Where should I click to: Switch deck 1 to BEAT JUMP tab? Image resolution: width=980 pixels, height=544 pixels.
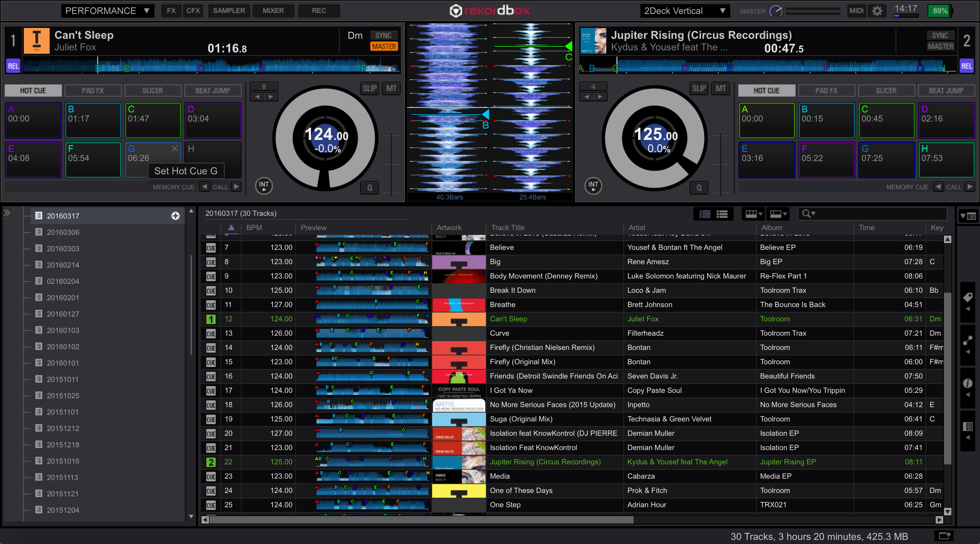[212, 91]
